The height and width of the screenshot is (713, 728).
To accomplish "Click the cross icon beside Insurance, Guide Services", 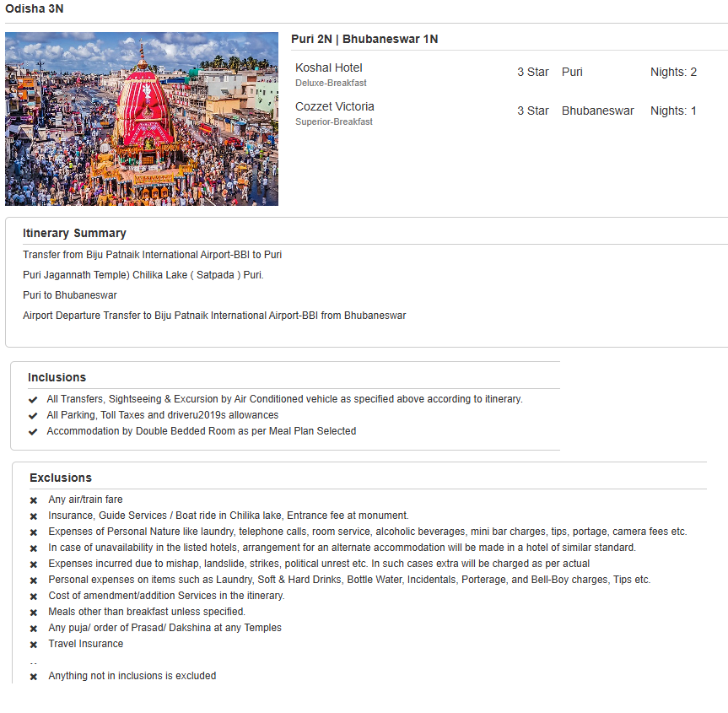I will pyautogui.click(x=34, y=516).
